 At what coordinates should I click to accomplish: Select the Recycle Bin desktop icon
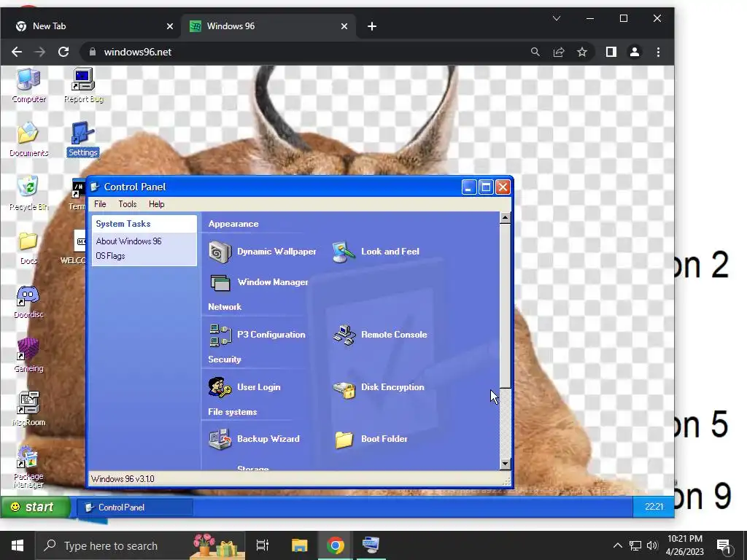(x=28, y=192)
